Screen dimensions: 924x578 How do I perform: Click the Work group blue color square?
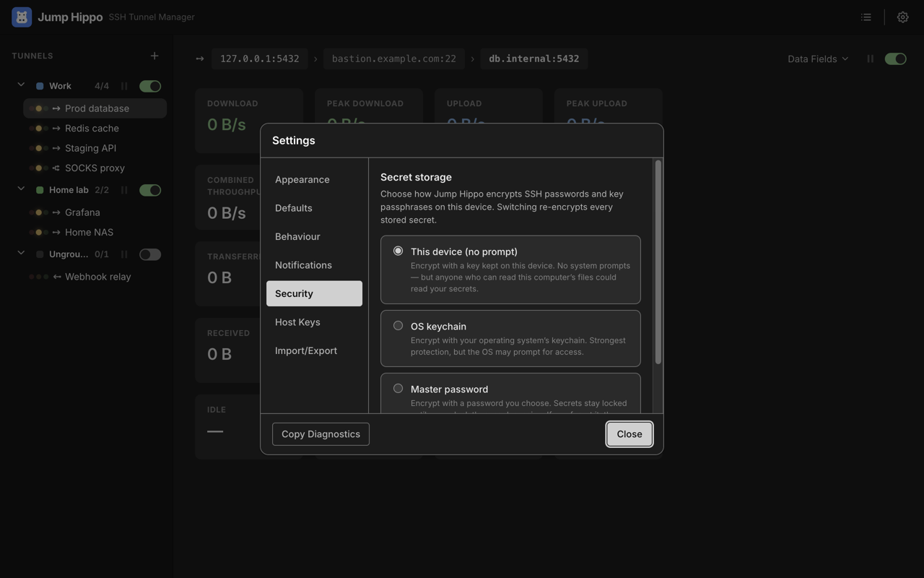click(40, 86)
